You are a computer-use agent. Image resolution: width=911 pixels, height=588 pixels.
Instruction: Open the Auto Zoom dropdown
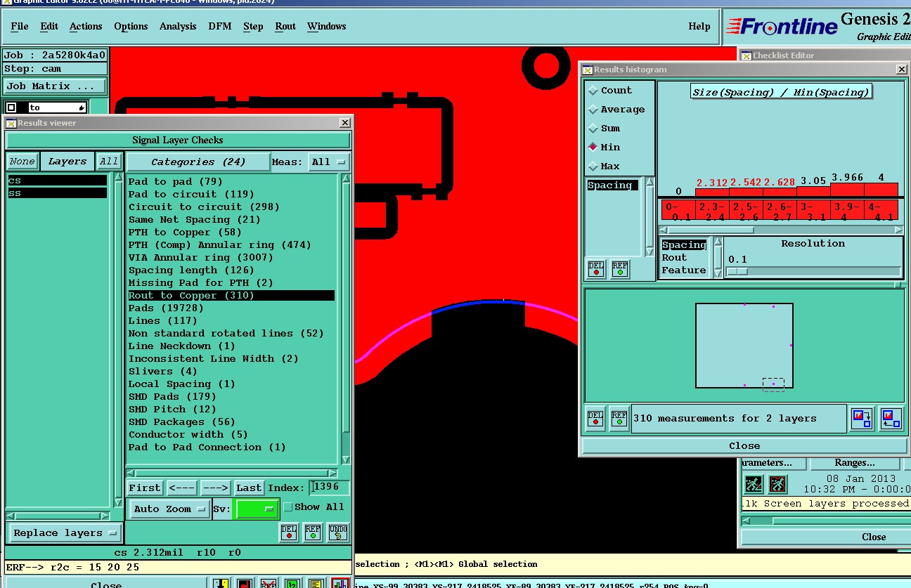coord(170,509)
